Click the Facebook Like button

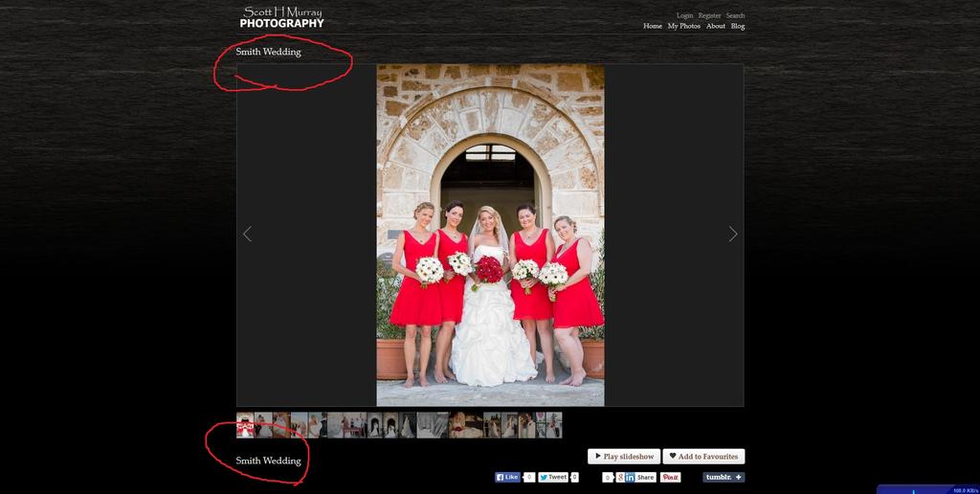507,477
